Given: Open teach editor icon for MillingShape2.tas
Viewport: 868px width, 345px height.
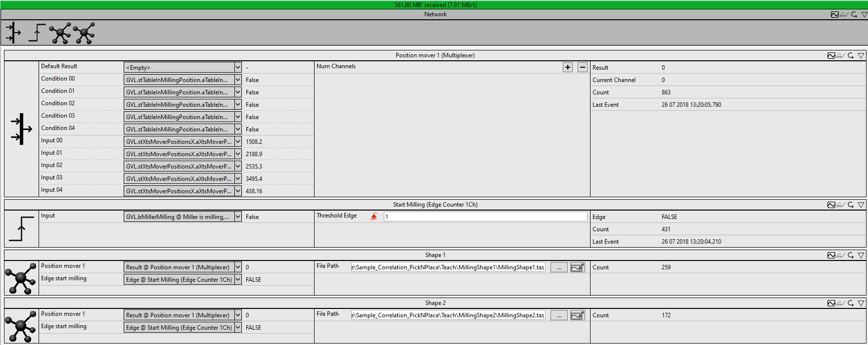Looking at the screenshot, I should [x=577, y=315].
